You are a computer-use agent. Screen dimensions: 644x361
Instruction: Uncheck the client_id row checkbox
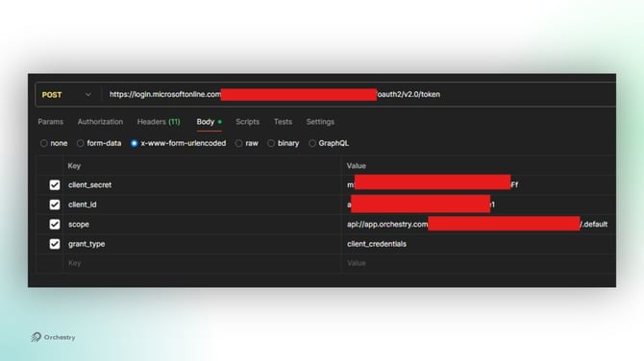click(x=55, y=205)
